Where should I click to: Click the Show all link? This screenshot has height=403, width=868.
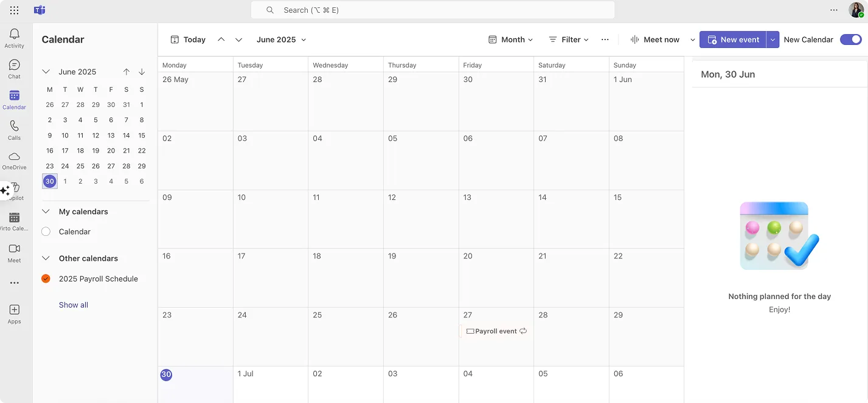coord(73,305)
